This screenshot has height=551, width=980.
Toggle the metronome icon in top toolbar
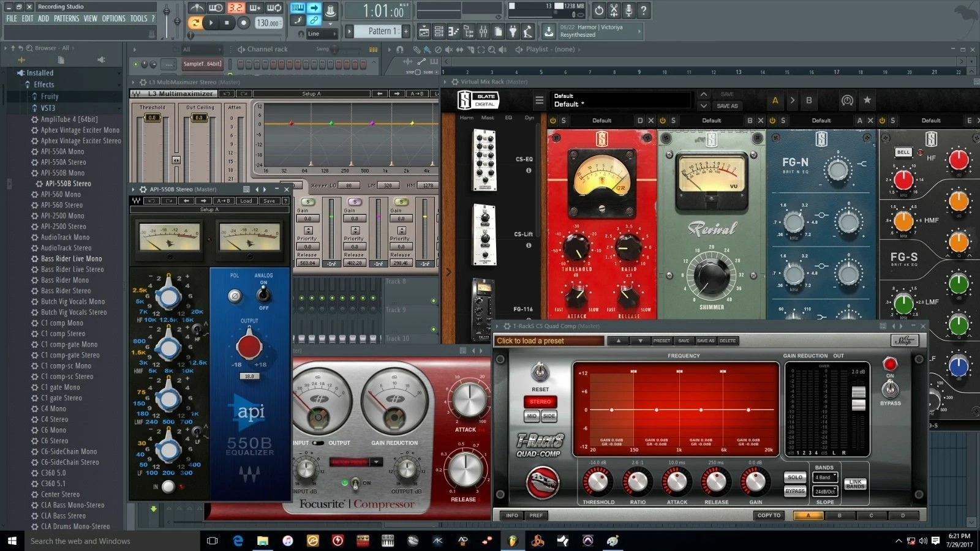tap(197, 8)
